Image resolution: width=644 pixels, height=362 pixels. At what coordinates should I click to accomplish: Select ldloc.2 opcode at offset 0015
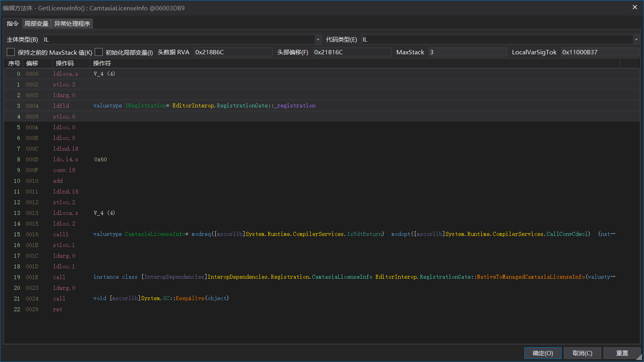click(x=64, y=224)
